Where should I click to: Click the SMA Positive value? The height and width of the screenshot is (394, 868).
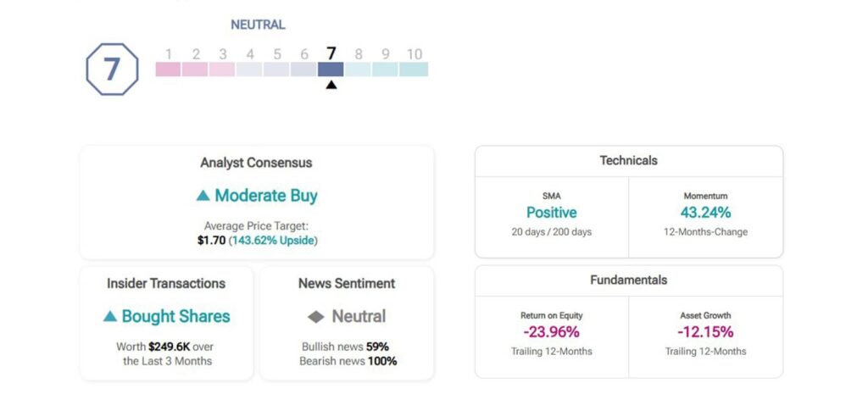[551, 213]
